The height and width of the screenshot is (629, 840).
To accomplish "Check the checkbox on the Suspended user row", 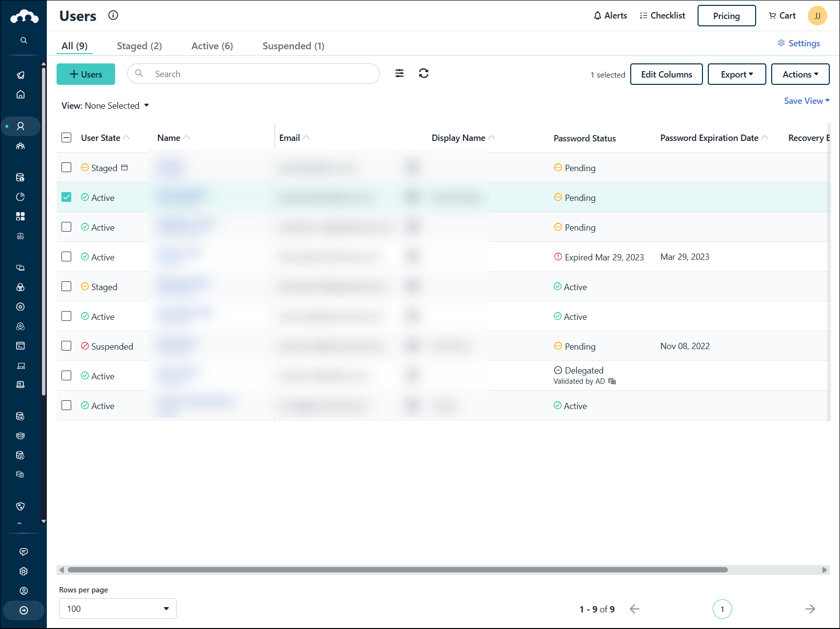I will (x=66, y=346).
